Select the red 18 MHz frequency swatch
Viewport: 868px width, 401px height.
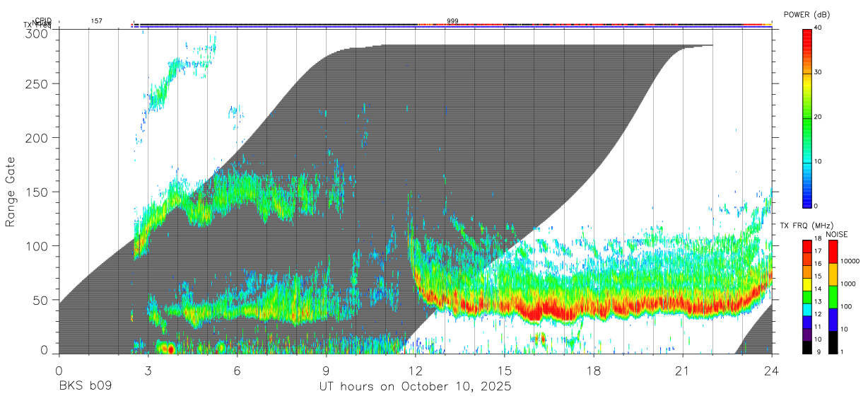point(807,245)
